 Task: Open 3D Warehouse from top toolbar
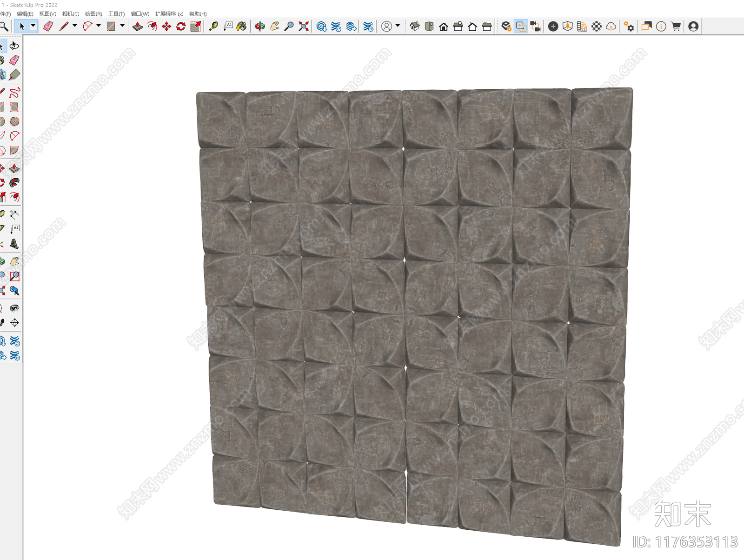[321, 27]
